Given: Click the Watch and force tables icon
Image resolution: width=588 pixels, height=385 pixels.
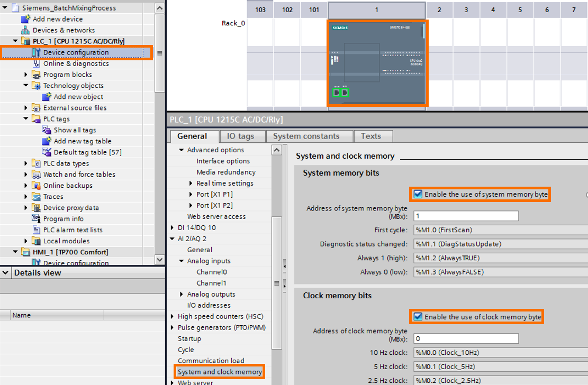Looking at the screenshot, I should point(36,175).
